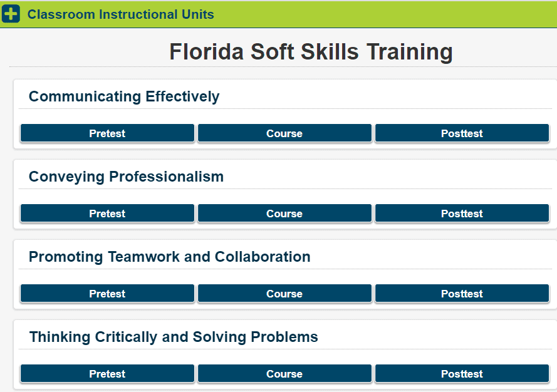Open the Thinking Critically and Solving Problems Course

(284, 374)
